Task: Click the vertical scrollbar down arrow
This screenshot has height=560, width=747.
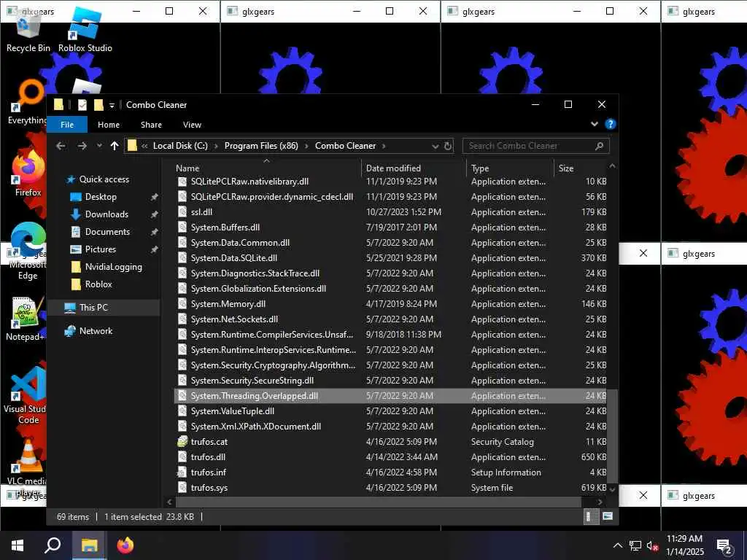Action: pyautogui.click(x=613, y=489)
